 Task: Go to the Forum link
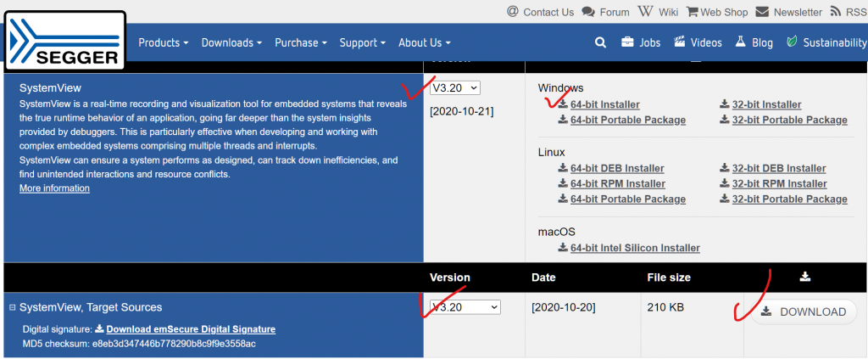point(605,12)
